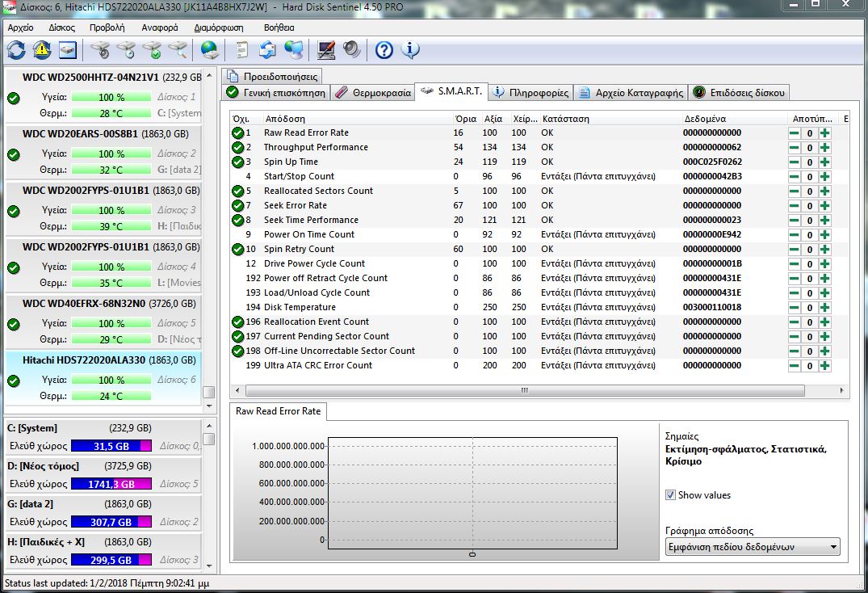Click the disk list scroll-up arrow

coord(208,76)
